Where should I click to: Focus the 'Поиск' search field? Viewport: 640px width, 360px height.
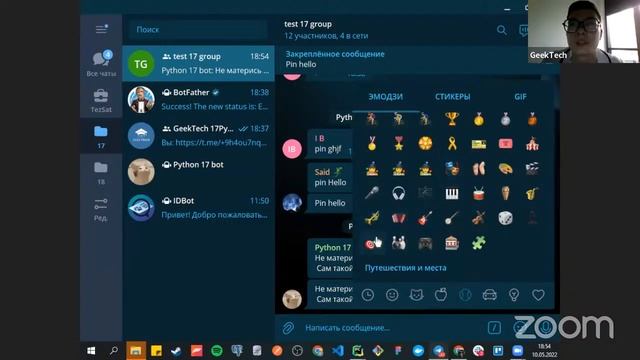pyautogui.click(x=198, y=29)
